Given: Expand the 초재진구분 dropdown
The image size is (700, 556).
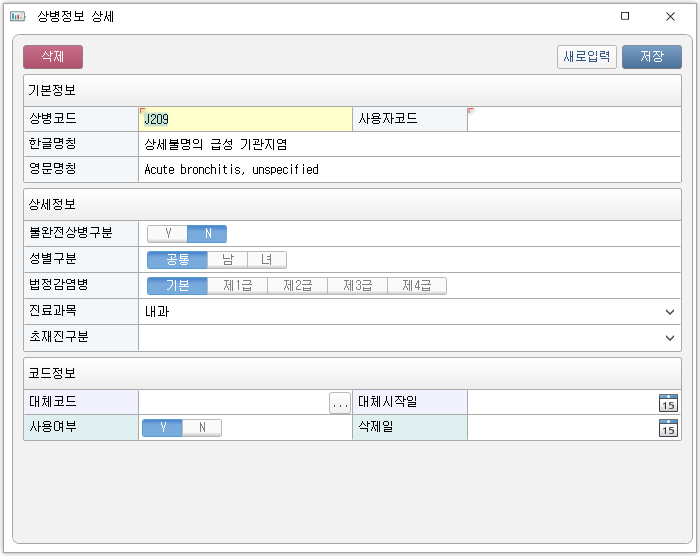Looking at the screenshot, I should click(x=670, y=338).
